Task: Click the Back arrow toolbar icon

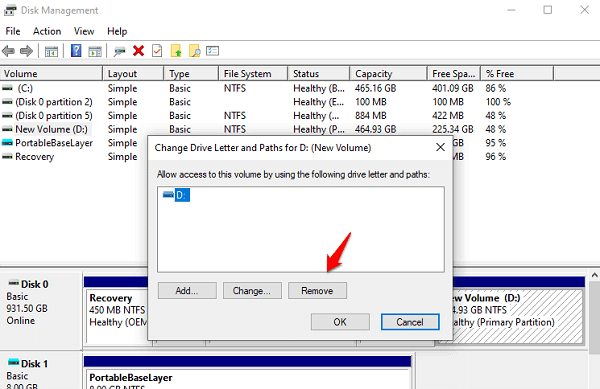Action: point(8,51)
